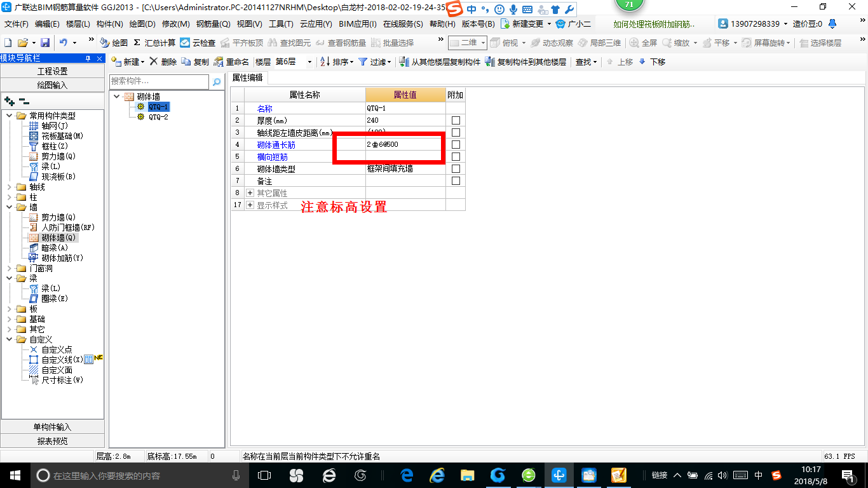Collapse 常用构件类型 folder
Screen dimensions: 868x488
click(x=10, y=116)
